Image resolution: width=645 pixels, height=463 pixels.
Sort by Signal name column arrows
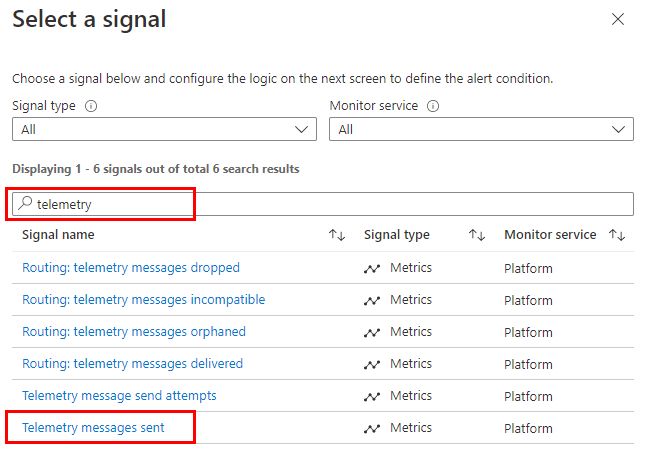[336, 235]
